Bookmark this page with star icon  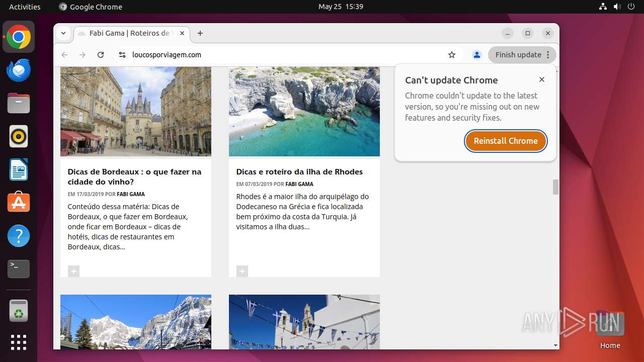coord(452,55)
